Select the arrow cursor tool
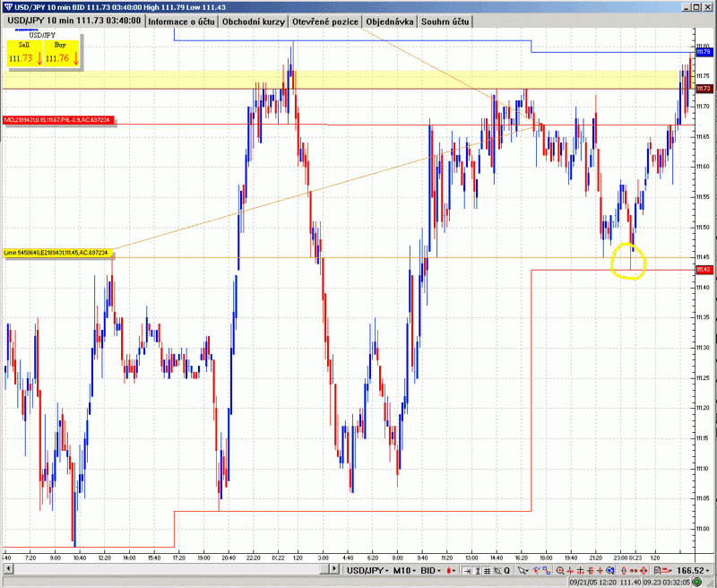The height and width of the screenshot is (588, 717). [x=523, y=571]
